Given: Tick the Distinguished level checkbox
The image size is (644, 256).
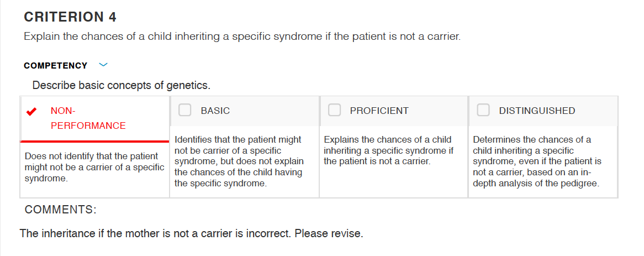Looking at the screenshot, I should [483, 110].
